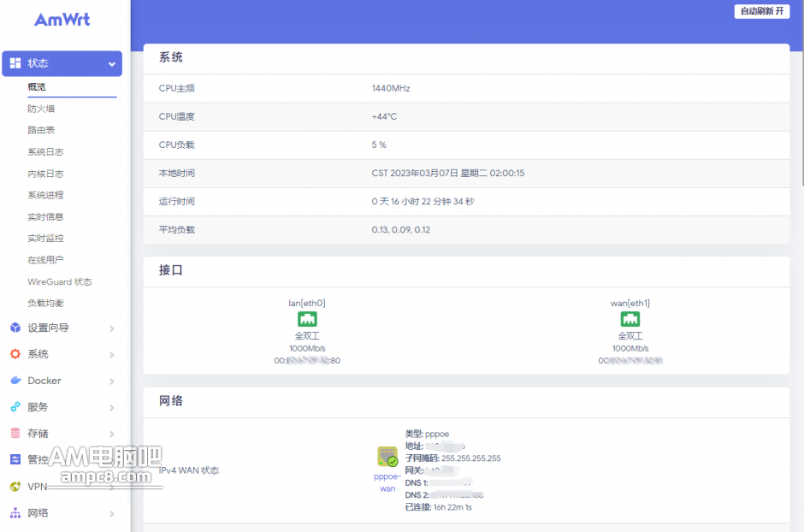
Task: Click the pppoe-wan connection status icon
Action: pyautogui.click(x=387, y=457)
